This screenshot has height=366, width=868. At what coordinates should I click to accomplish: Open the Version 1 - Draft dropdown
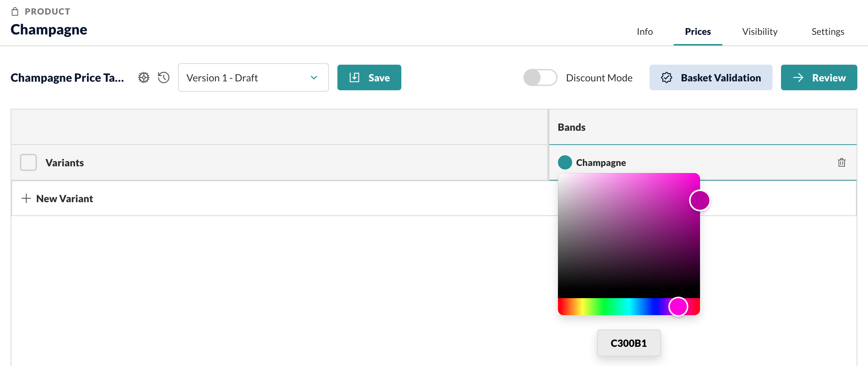click(x=253, y=77)
